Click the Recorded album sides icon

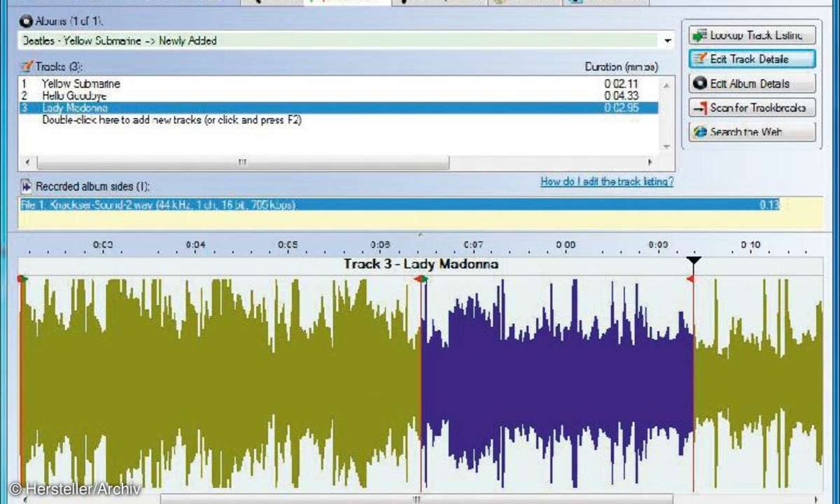click(27, 186)
